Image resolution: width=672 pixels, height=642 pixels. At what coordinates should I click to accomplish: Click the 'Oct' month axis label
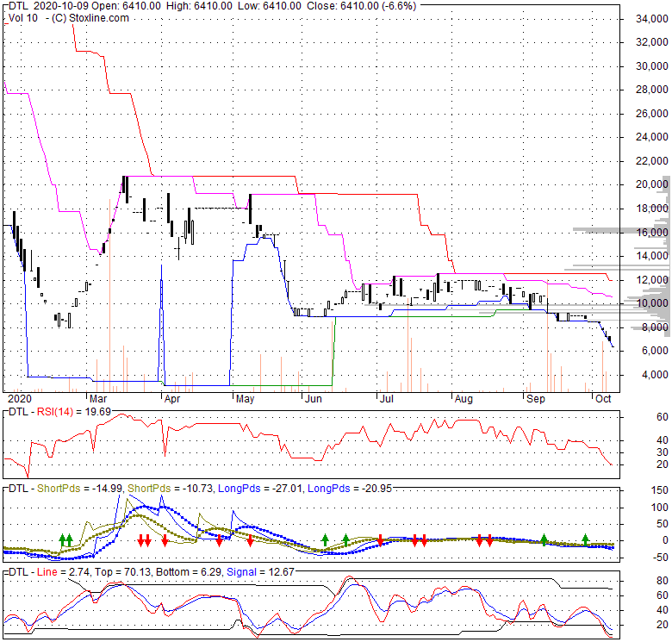coord(603,399)
